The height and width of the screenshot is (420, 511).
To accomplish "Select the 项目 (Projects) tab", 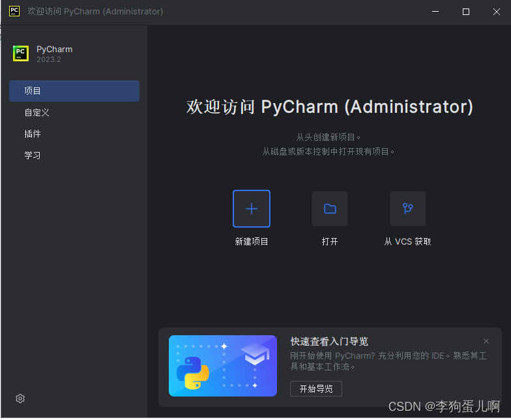I will click(x=74, y=91).
